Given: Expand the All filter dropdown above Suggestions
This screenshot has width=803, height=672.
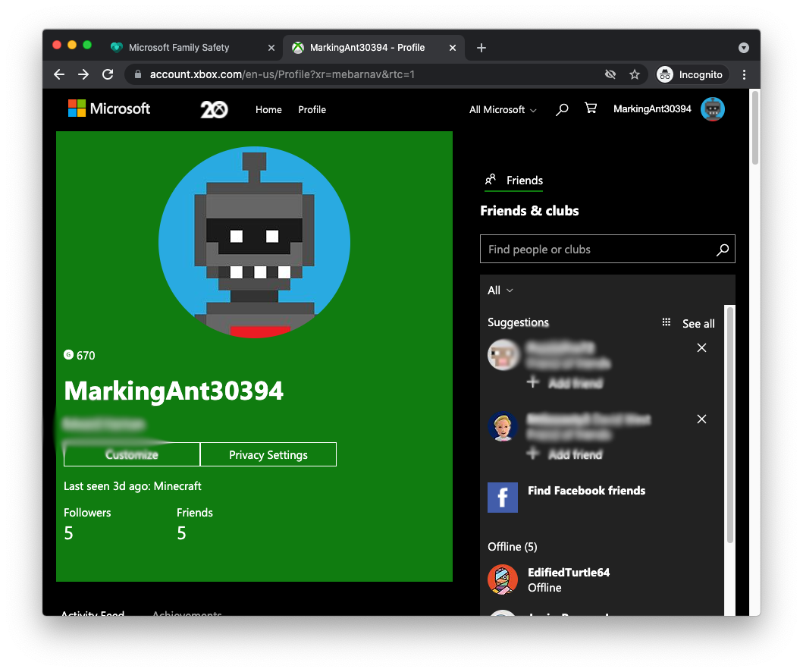Looking at the screenshot, I should click(500, 290).
